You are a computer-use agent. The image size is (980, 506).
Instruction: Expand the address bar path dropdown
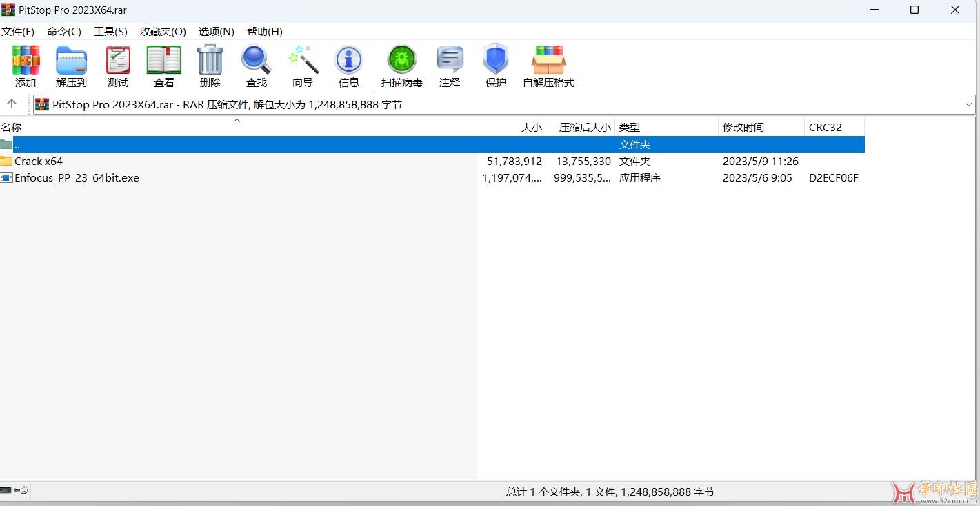pos(968,105)
